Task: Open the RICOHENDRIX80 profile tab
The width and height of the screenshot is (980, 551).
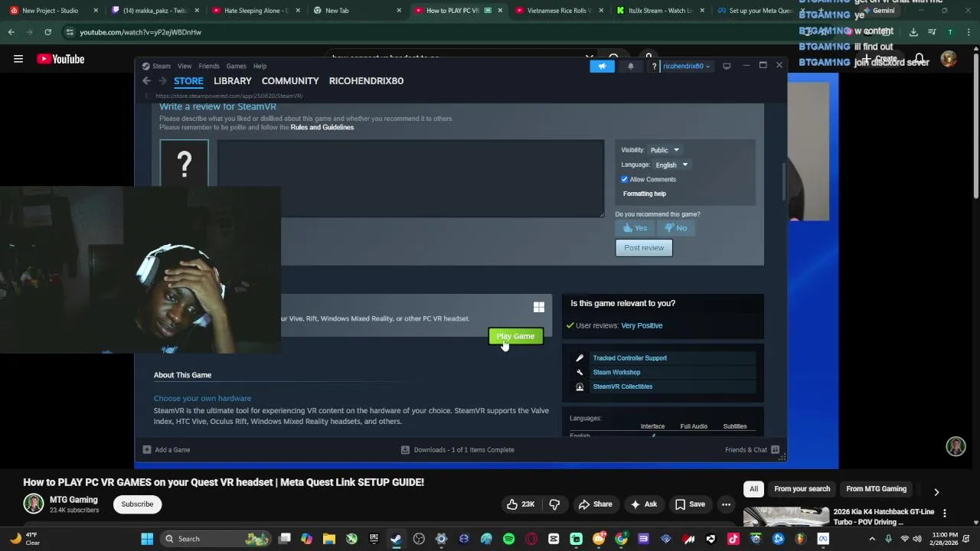Action: (x=366, y=80)
